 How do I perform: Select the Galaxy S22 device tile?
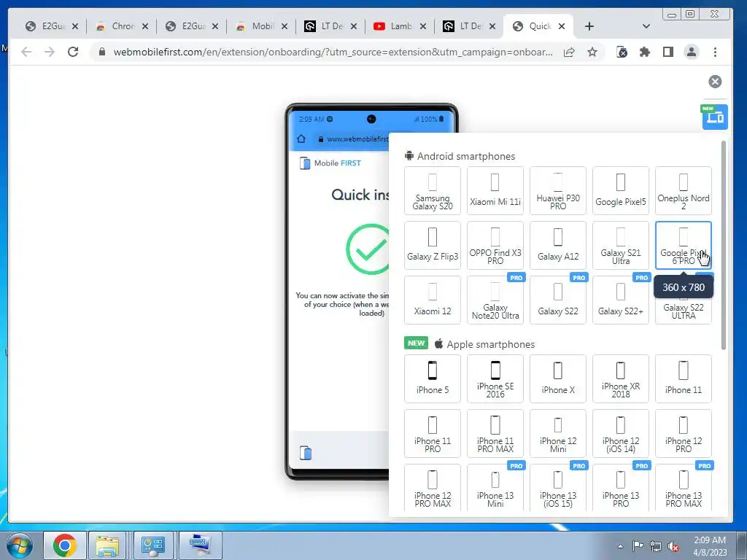[558, 300]
